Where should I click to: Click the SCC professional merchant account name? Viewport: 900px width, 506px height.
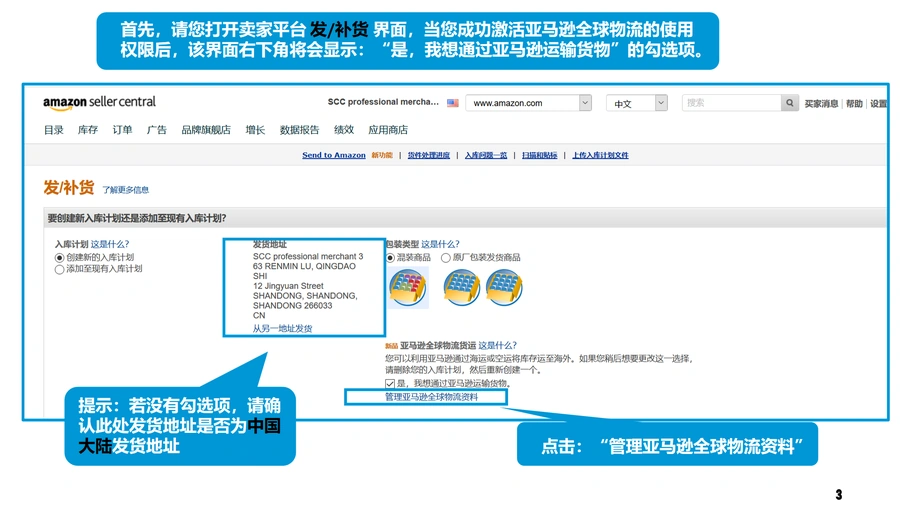click(383, 102)
